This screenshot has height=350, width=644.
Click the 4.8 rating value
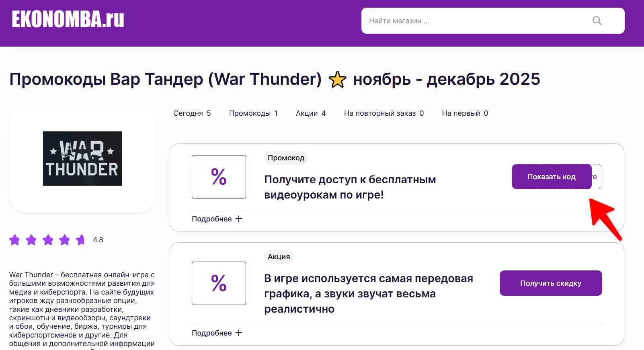(98, 240)
